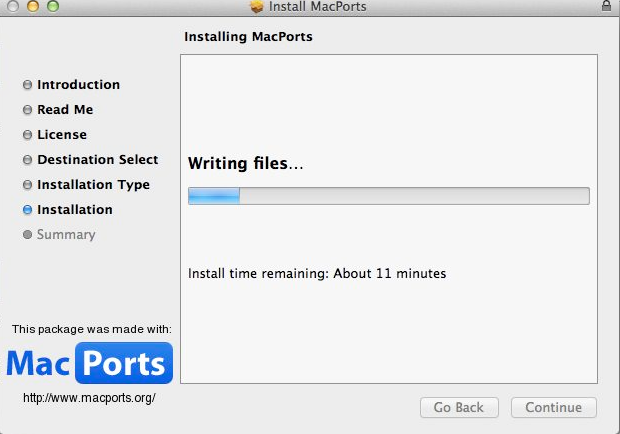Viewport: 620px width, 434px height.
Task: Select the Installation step label
Action: 75,209
